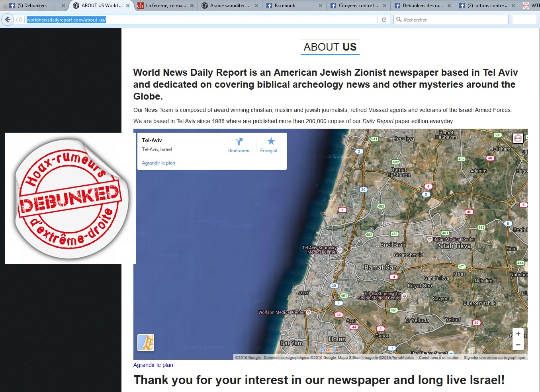
Task: Click the ABOUT US page heading
Action: [x=330, y=47]
